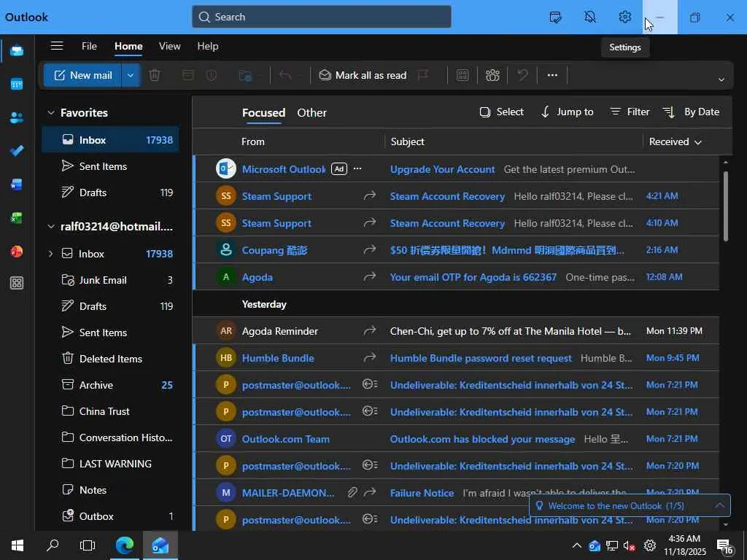Image resolution: width=747 pixels, height=560 pixels.
Task: Open Edge browser from the taskbar
Action: (125, 545)
